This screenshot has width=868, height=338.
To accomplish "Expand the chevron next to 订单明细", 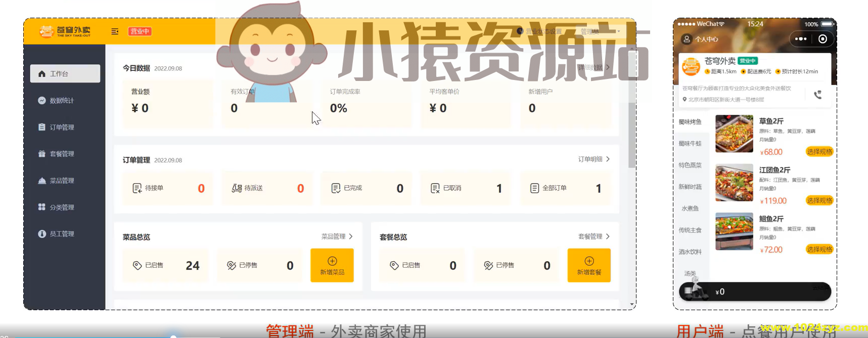I will pos(608,159).
